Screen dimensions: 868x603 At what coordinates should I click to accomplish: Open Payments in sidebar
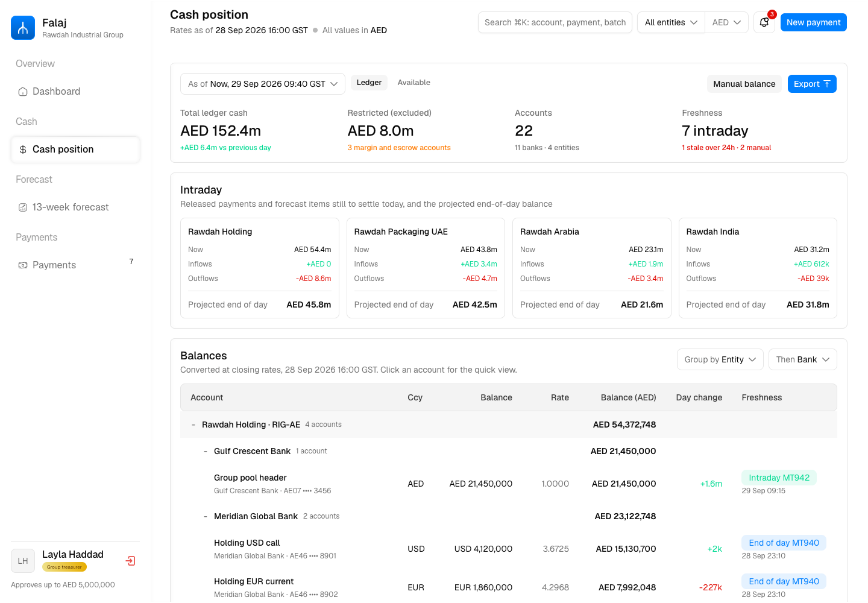pos(75,265)
